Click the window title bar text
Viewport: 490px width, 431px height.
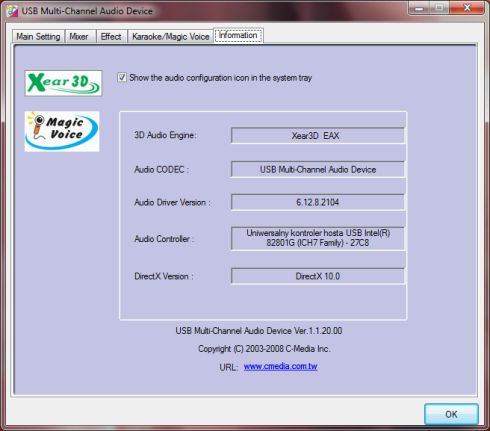(x=87, y=11)
